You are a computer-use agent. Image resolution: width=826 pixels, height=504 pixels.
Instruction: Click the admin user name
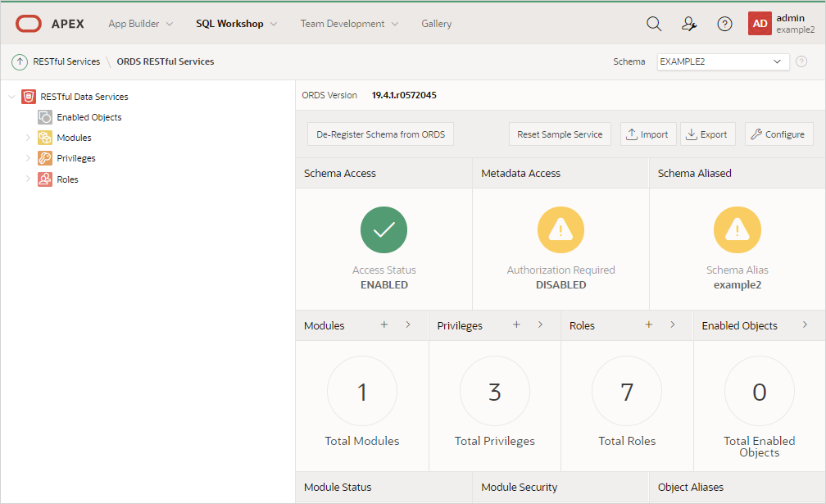click(790, 18)
